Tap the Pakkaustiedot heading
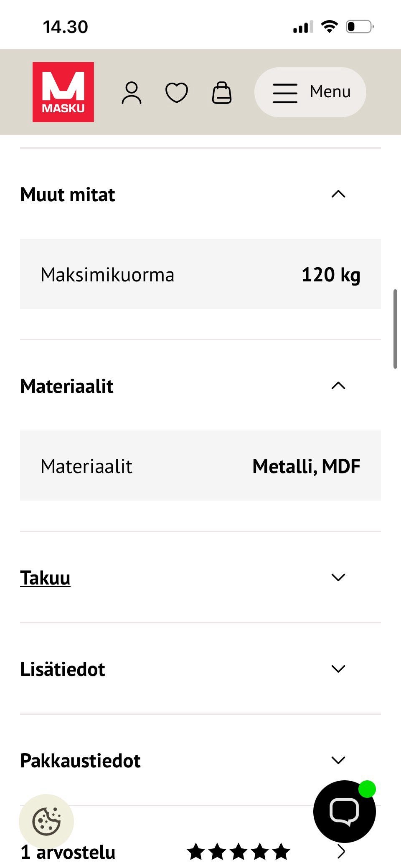The width and height of the screenshot is (401, 868). tap(80, 761)
